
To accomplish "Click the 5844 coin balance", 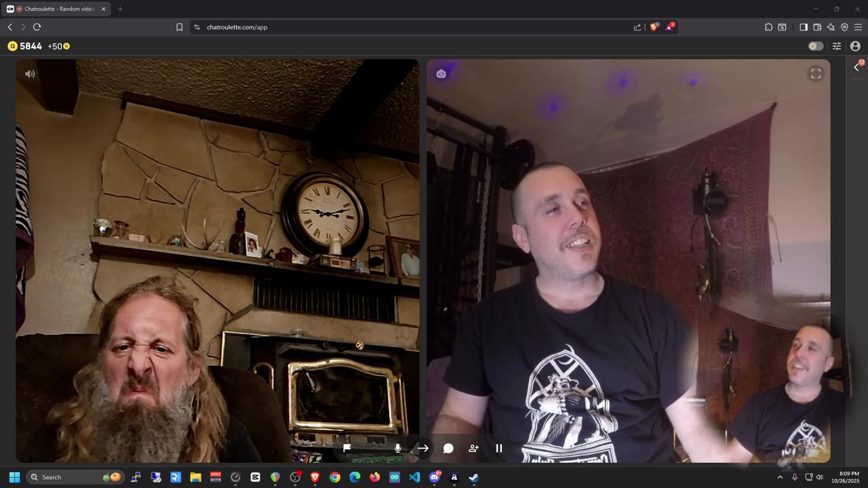I will pyautogui.click(x=25, y=46).
